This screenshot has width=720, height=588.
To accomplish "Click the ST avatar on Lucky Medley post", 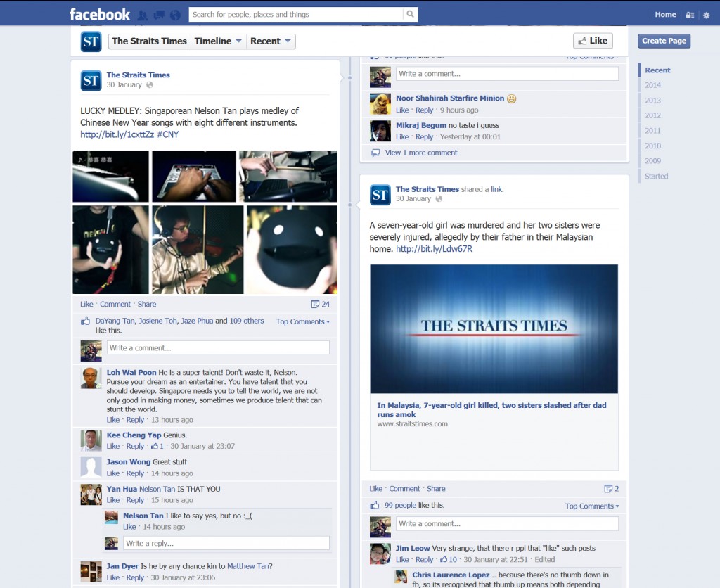I will 91,80.
